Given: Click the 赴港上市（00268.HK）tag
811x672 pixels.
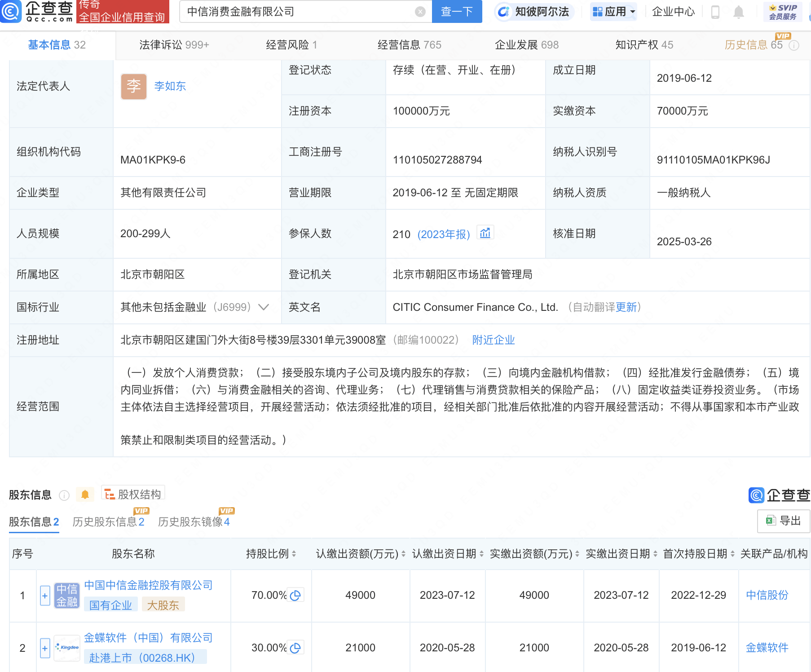Looking at the screenshot, I should pos(145,658).
